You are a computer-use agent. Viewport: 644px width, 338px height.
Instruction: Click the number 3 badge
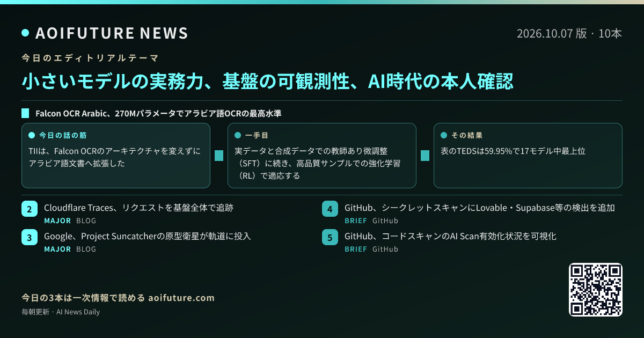point(29,238)
